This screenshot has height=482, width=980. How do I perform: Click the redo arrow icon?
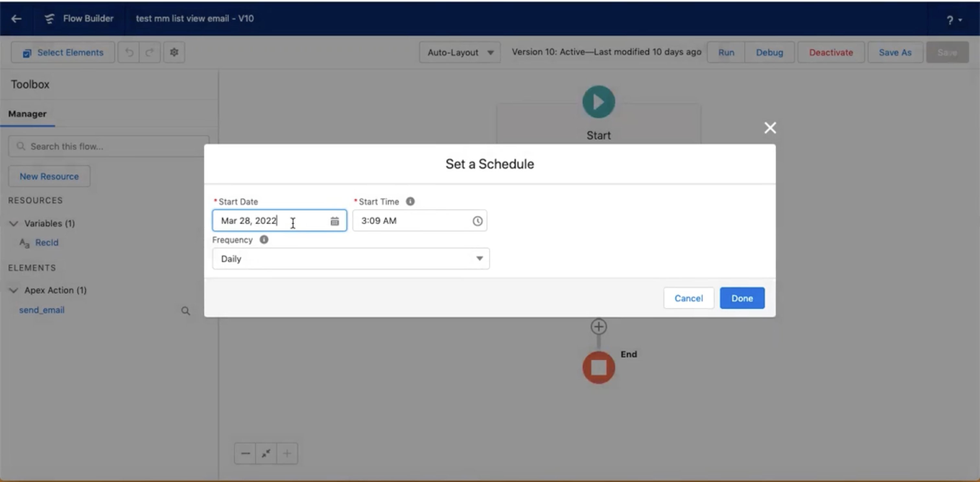click(x=149, y=53)
